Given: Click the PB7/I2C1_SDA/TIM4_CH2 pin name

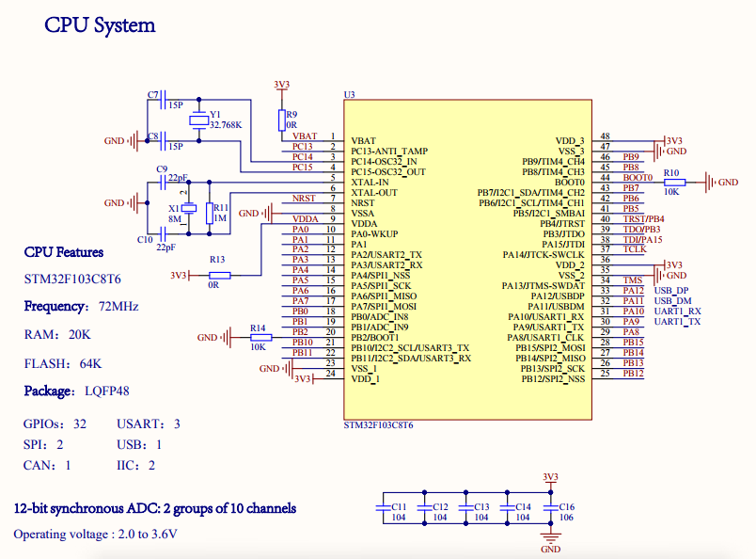Looking at the screenshot, I should (x=531, y=193).
